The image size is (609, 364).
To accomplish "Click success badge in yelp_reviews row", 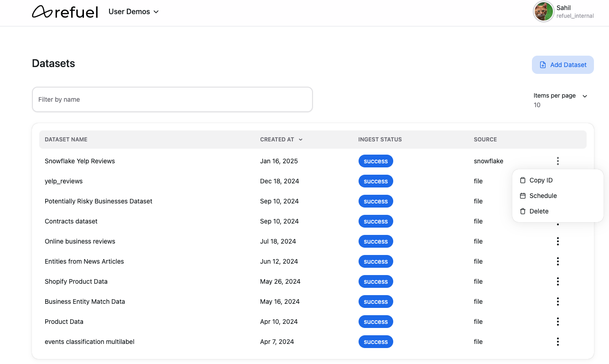I will click(x=375, y=181).
